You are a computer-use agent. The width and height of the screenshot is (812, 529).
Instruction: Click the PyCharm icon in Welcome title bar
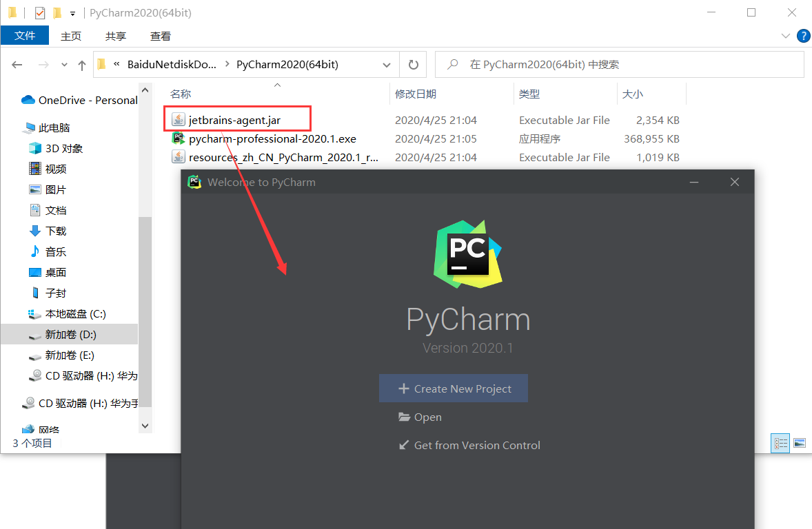194,183
